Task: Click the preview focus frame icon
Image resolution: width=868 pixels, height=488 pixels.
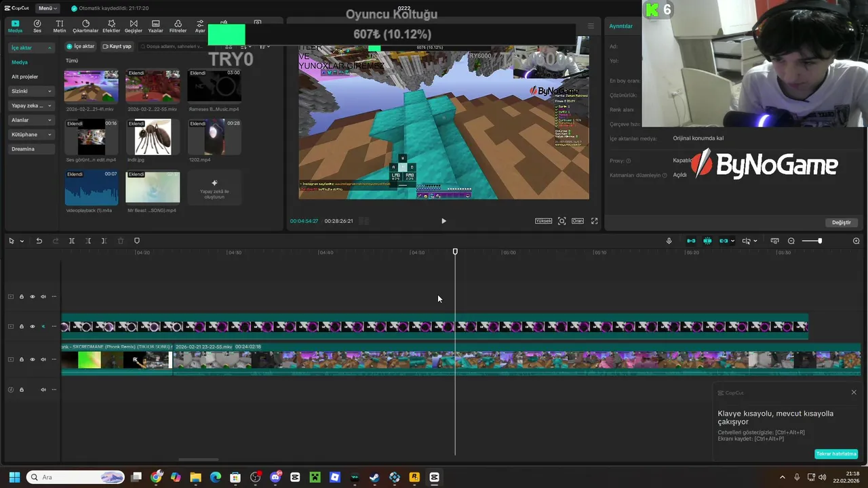Action: pyautogui.click(x=561, y=221)
